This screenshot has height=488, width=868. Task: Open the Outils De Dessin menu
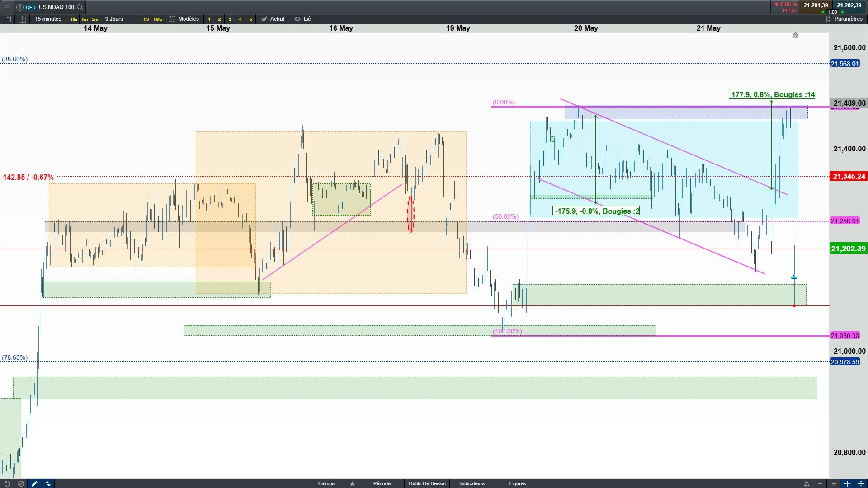pos(427,483)
